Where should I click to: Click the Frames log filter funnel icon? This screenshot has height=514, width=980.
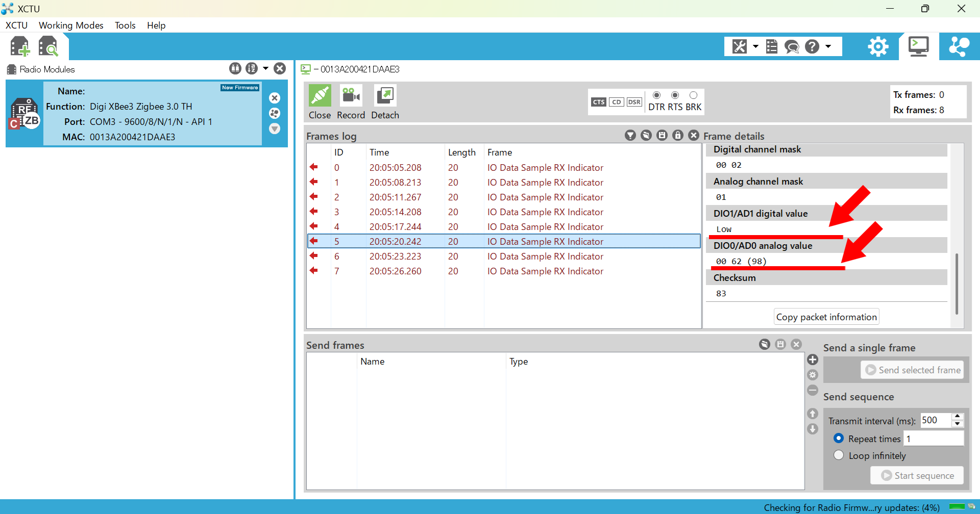point(630,135)
